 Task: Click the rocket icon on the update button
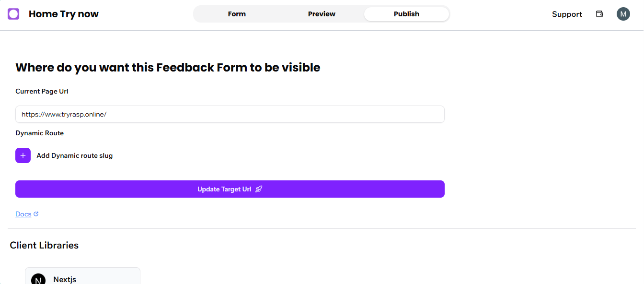tap(259, 189)
